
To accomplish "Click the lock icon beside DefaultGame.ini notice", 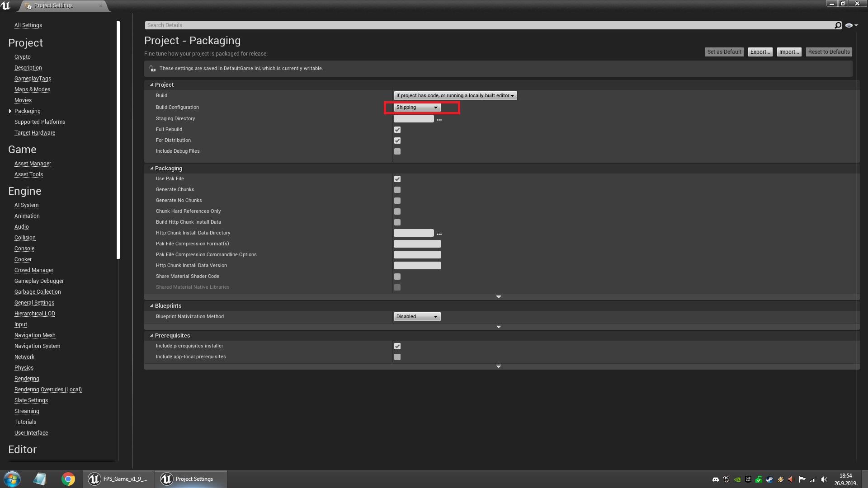I will (152, 69).
